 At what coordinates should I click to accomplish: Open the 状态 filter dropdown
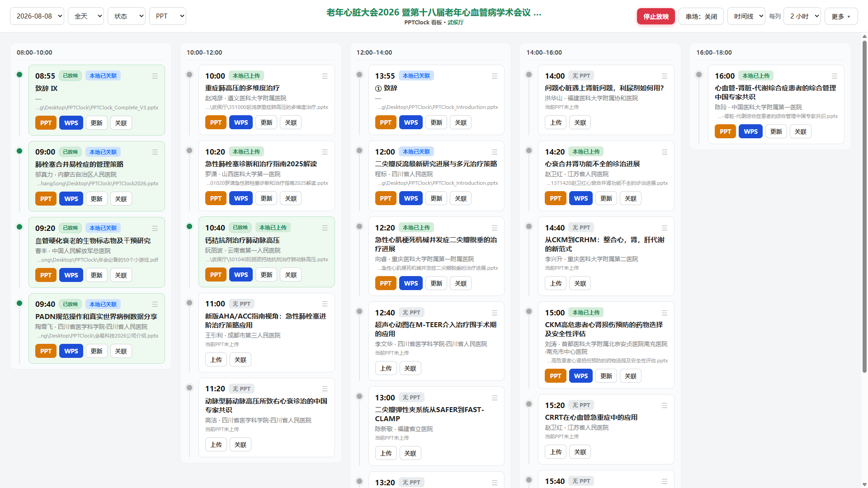pyautogui.click(x=127, y=16)
